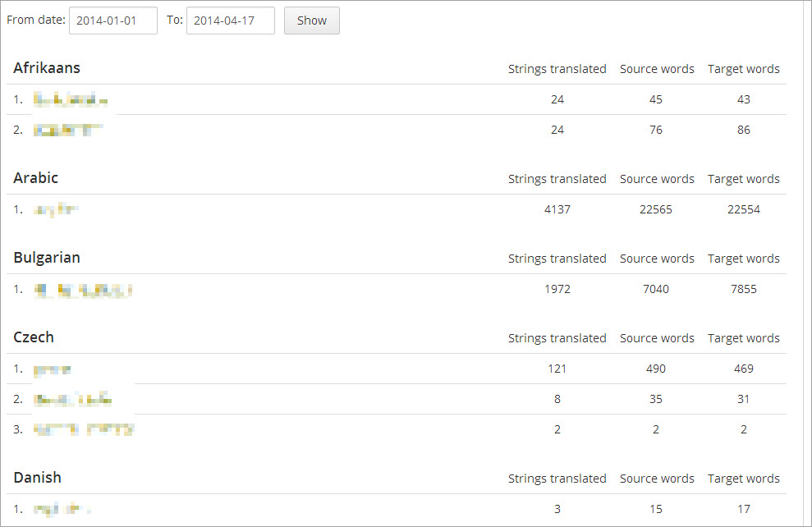Select the Danish language heading

tap(37, 477)
